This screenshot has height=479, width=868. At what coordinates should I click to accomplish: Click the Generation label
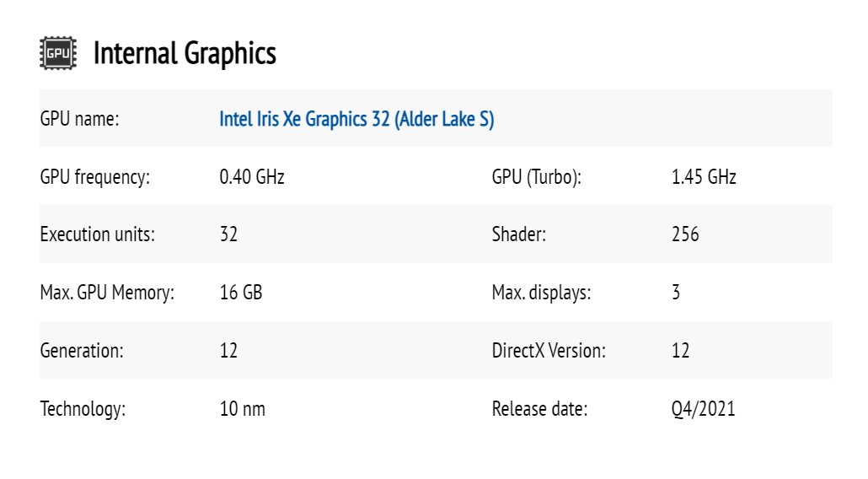tap(81, 350)
